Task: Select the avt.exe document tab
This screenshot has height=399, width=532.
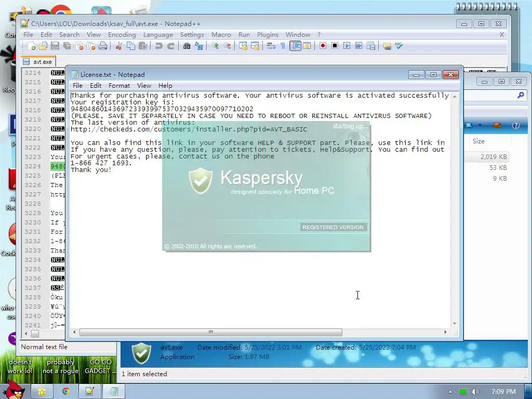Action: click(x=37, y=62)
